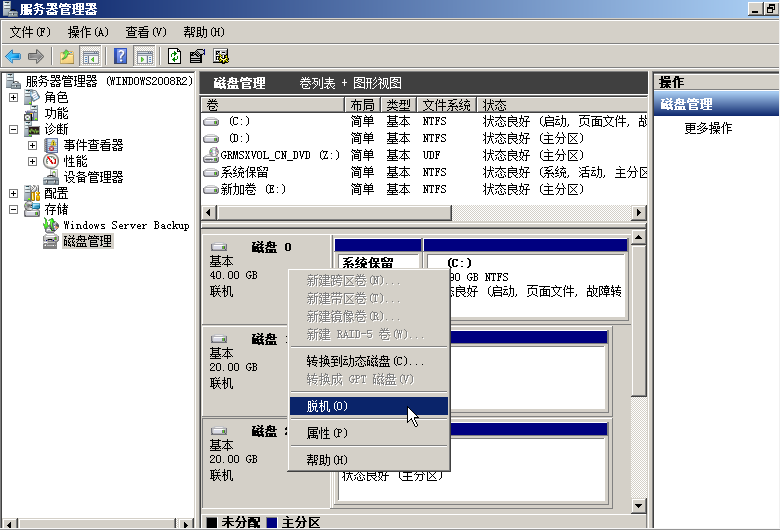Select the Windows Server Backup icon
This screenshot has height=530, width=780.
[x=51, y=225]
